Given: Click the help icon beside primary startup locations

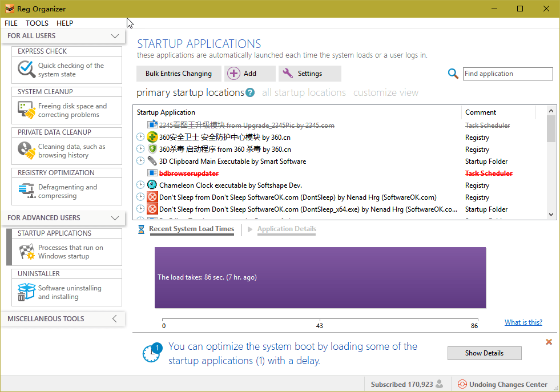Looking at the screenshot, I should point(250,92).
